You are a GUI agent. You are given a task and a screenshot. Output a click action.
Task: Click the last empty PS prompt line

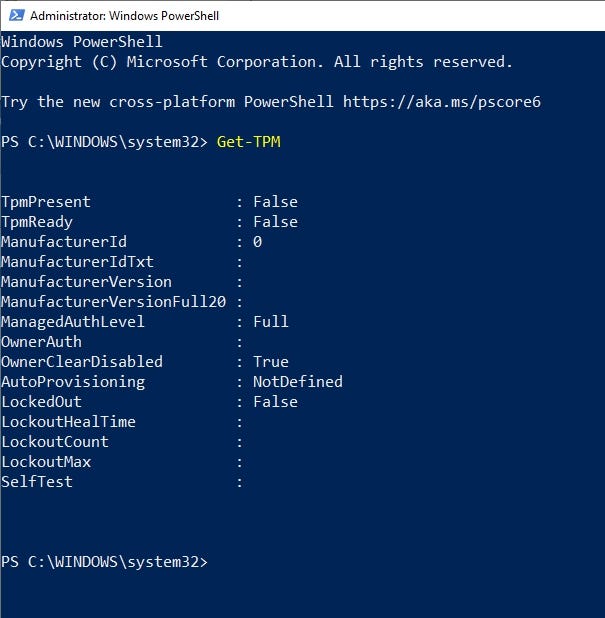coord(104,562)
